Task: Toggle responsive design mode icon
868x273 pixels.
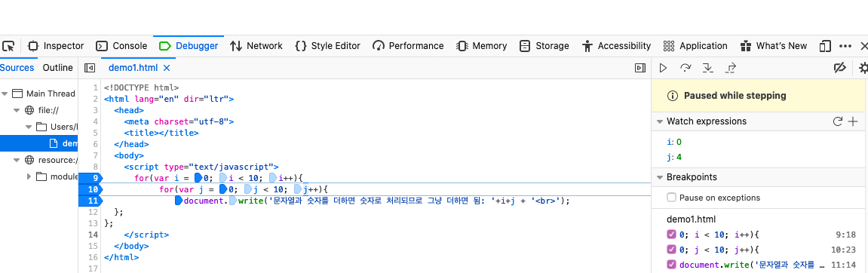Action: [x=825, y=45]
